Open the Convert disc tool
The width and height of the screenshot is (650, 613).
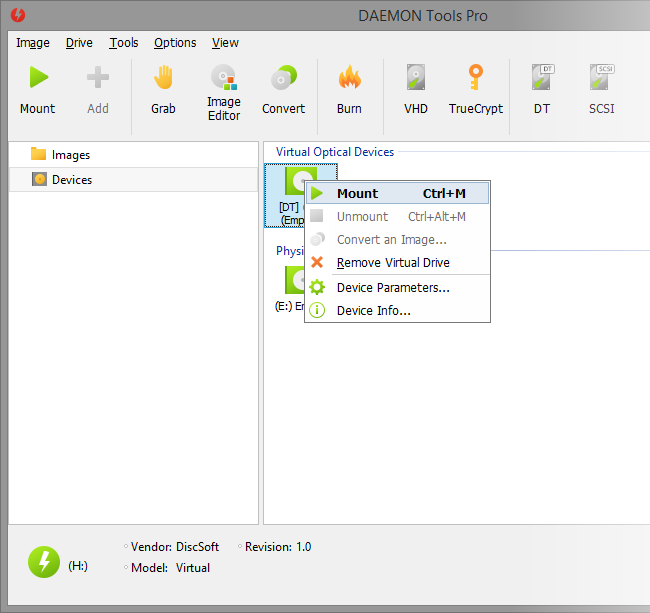[284, 78]
